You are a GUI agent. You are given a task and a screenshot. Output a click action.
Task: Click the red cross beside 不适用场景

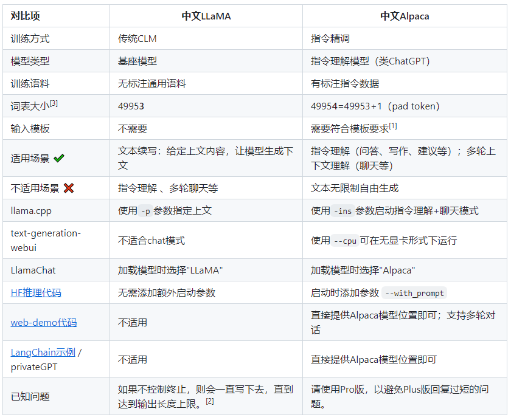(x=69, y=188)
